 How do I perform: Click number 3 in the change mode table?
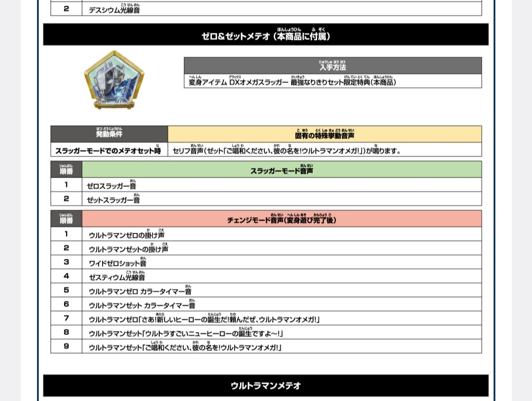click(66, 262)
